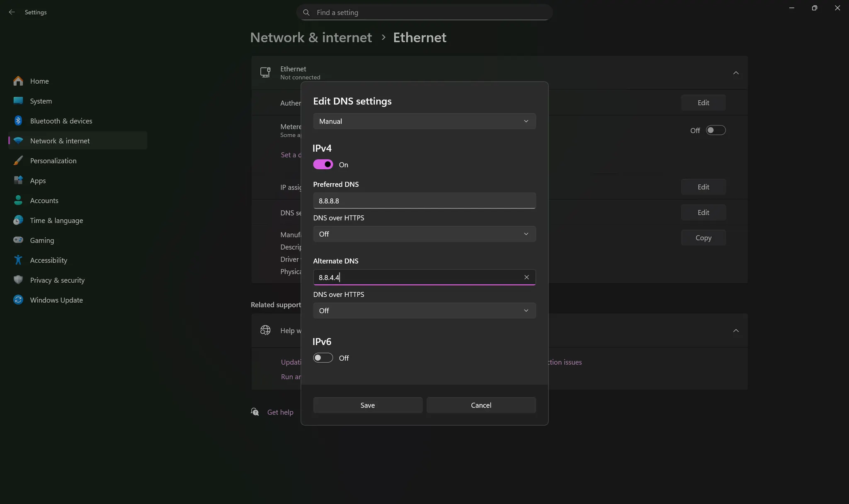Open Alternate DNS over HTTPS dropdown
Screen dimensions: 849x504
(424, 310)
